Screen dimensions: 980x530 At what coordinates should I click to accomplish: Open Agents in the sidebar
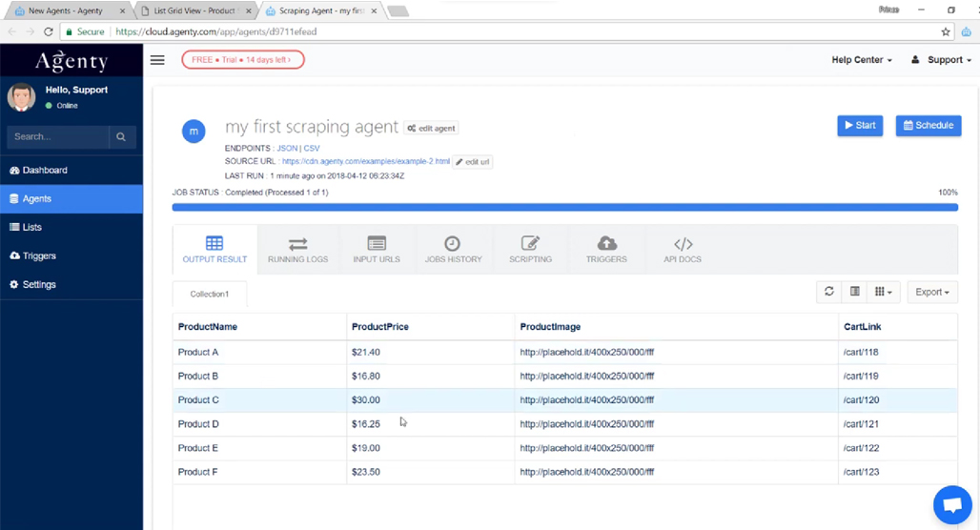71,198
